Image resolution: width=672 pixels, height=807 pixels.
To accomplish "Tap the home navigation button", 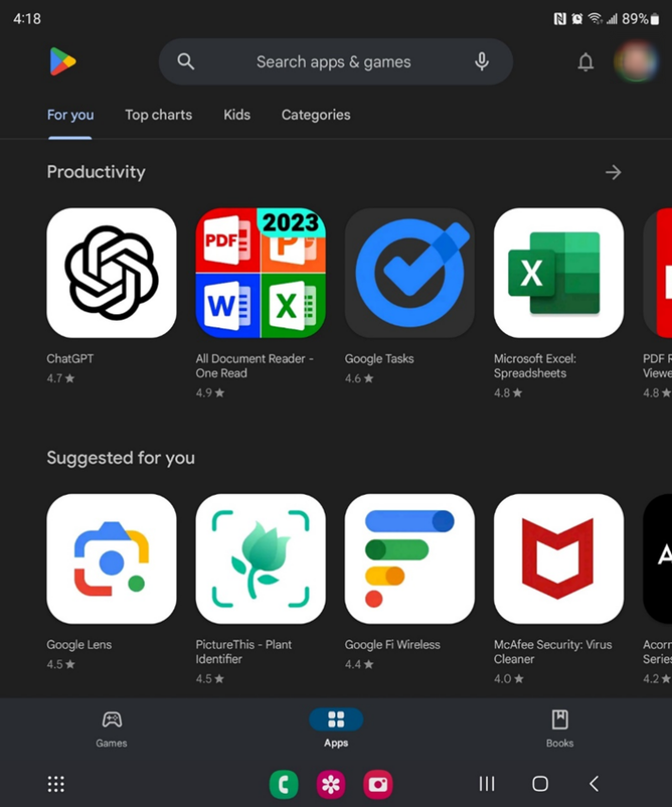I will 540,784.
